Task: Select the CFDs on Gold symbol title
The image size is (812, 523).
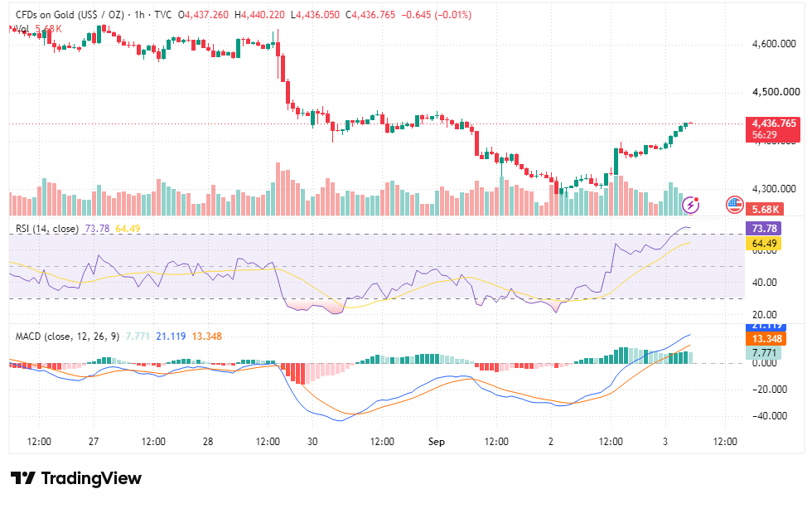Action: (70, 15)
